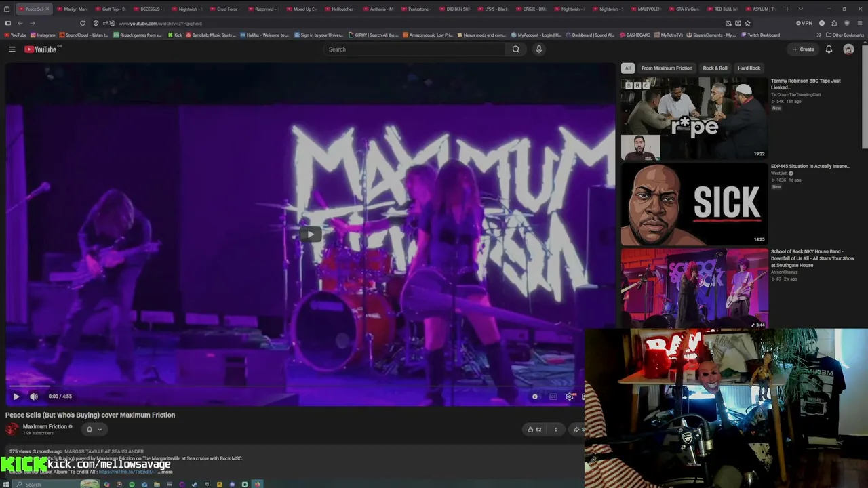Open the EDP445 Situation video thumbnail
This screenshot has width=868, height=488.
coord(694,203)
